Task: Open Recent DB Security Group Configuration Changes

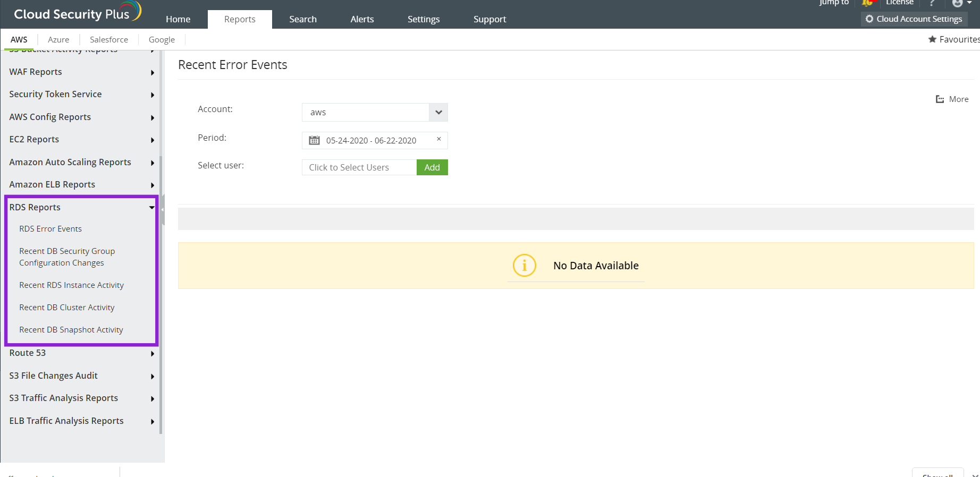Action: [67, 257]
